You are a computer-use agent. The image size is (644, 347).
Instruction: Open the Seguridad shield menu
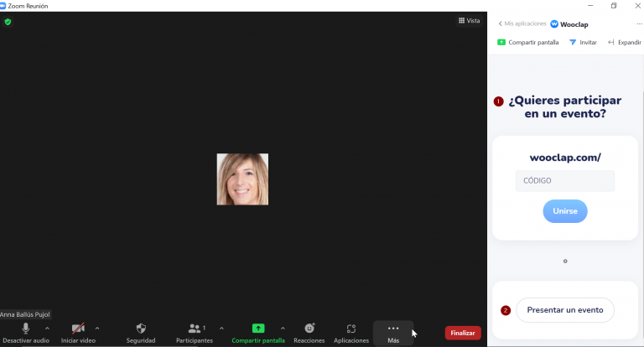point(141,333)
